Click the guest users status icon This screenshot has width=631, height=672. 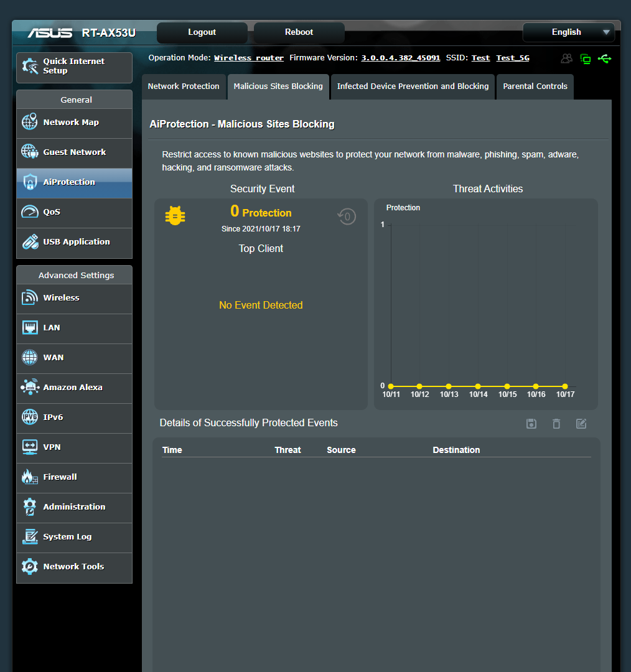[x=567, y=58]
